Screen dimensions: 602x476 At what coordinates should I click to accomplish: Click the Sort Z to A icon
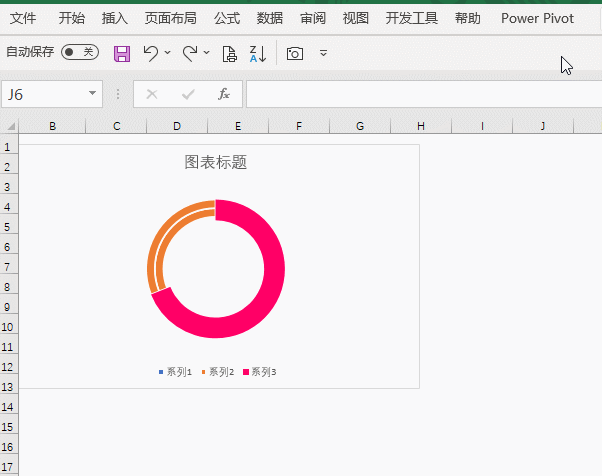pyautogui.click(x=258, y=54)
